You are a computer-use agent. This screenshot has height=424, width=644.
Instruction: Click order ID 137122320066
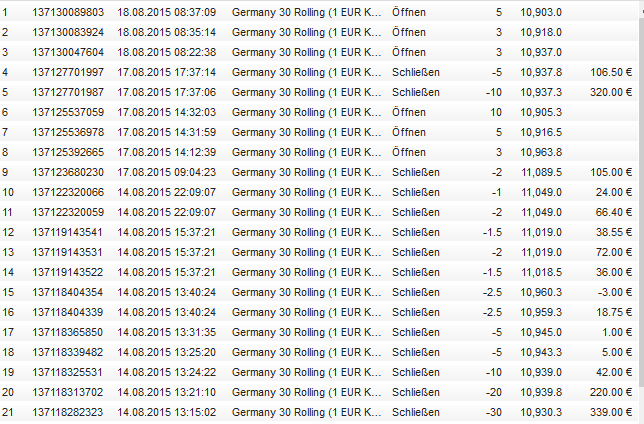click(x=67, y=192)
